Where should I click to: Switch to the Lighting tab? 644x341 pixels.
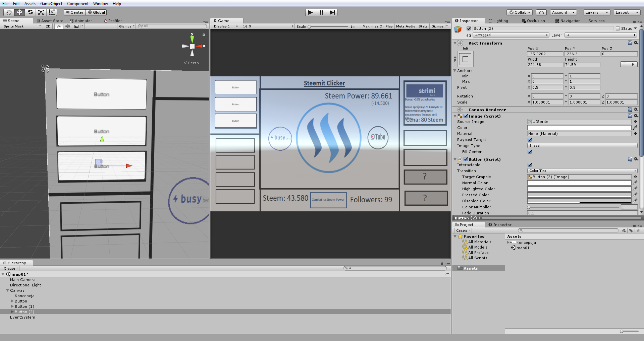pyautogui.click(x=498, y=21)
